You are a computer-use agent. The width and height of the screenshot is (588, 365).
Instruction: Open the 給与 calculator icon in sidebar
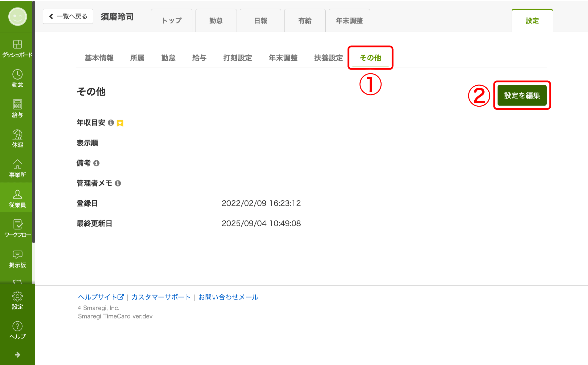click(17, 105)
